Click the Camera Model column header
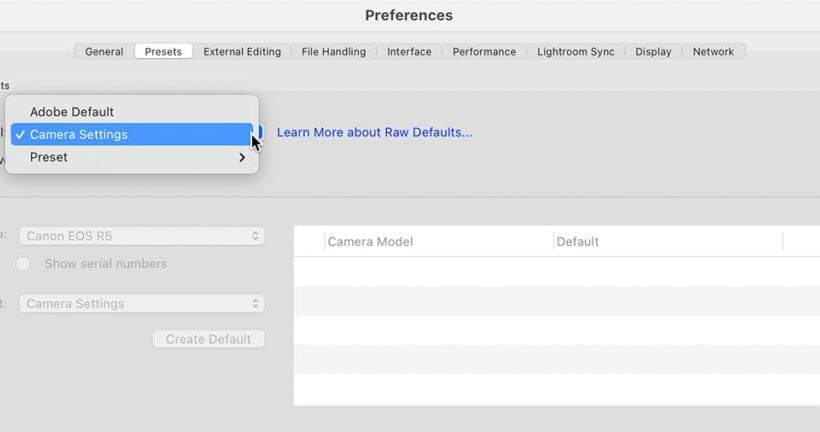This screenshot has height=432, width=820. coord(370,242)
